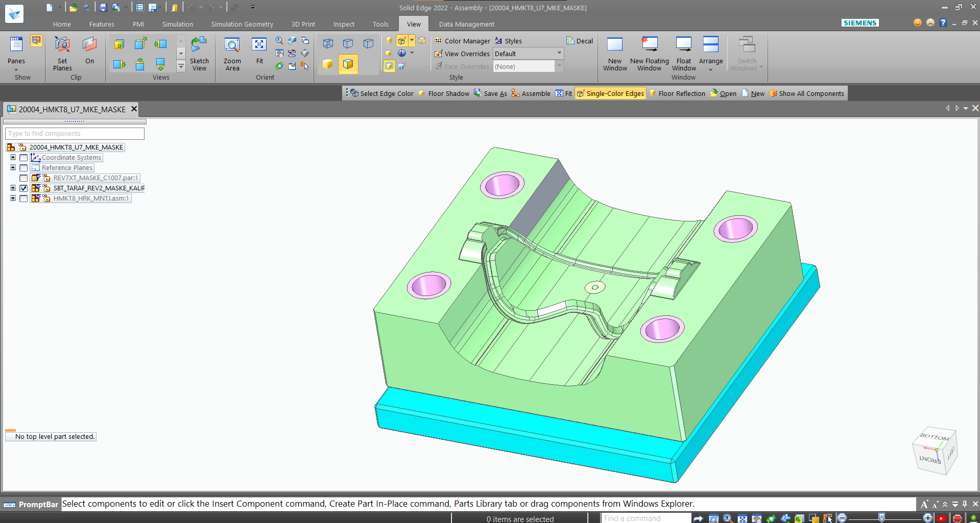Viewport: 980px width, 523px height.
Task: Expand SBT_TARAF_REV2_MASKE_KALIP node
Action: (x=13, y=188)
